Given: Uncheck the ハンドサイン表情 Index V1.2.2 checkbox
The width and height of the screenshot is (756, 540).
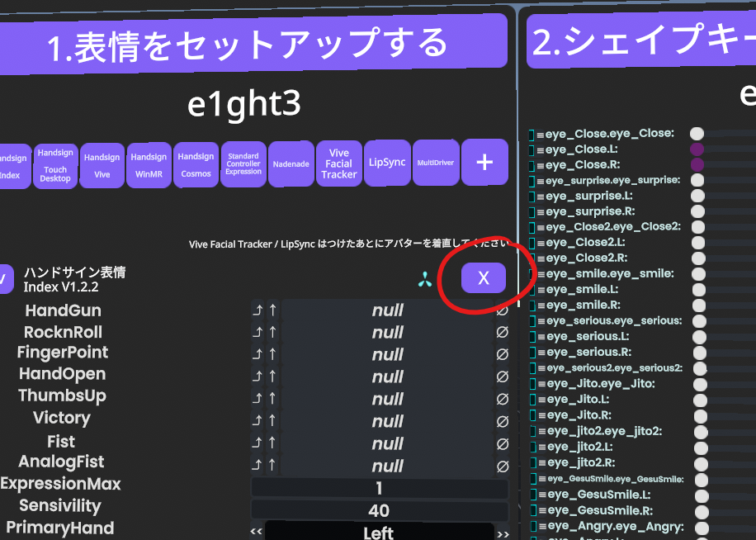Looking at the screenshot, I should [6, 279].
